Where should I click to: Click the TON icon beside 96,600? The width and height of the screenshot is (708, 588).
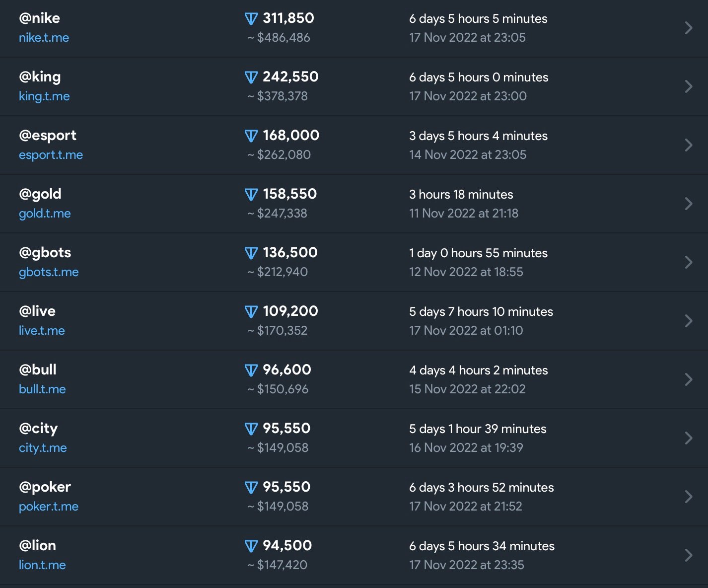pyautogui.click(x=251, y=370)
